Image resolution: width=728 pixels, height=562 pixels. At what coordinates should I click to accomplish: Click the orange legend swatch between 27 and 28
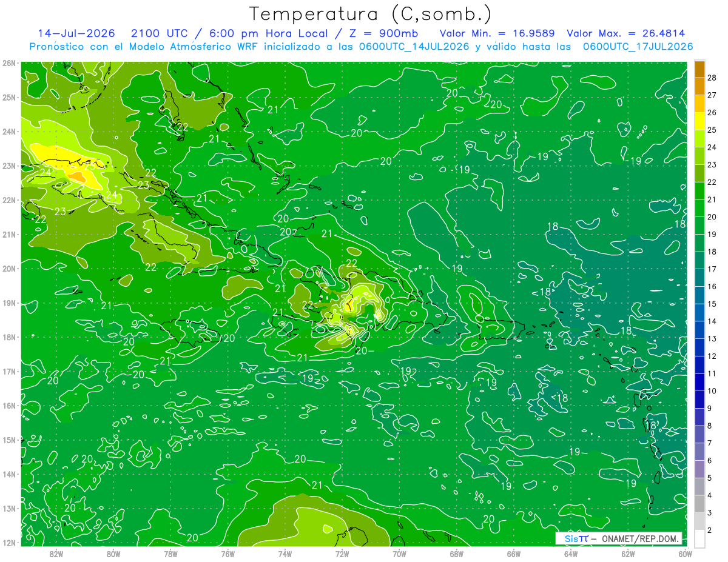699,86
